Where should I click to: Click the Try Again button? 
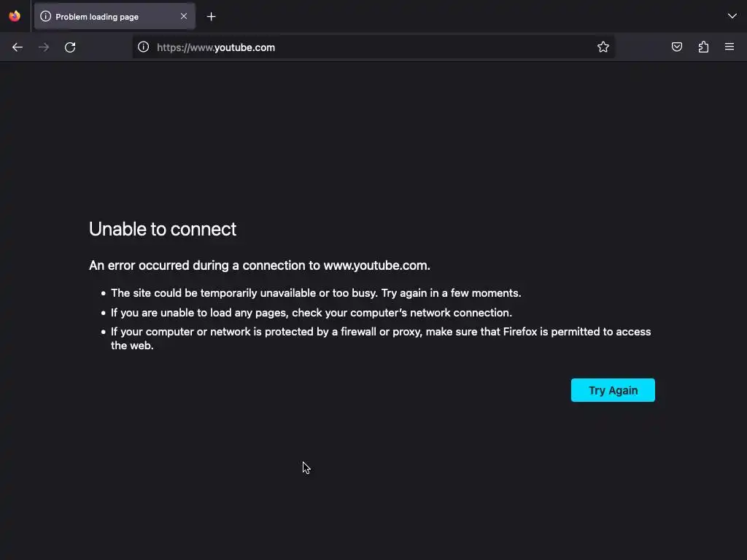[x=613, y=390]
